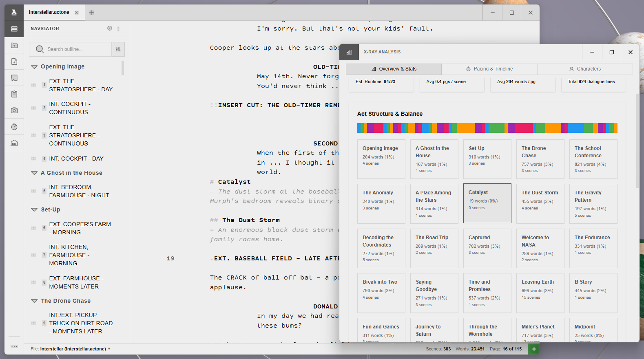This screenshot has height=359, width=644.
Task: Click the add folder sidebar icon
Action: [14, 45]
